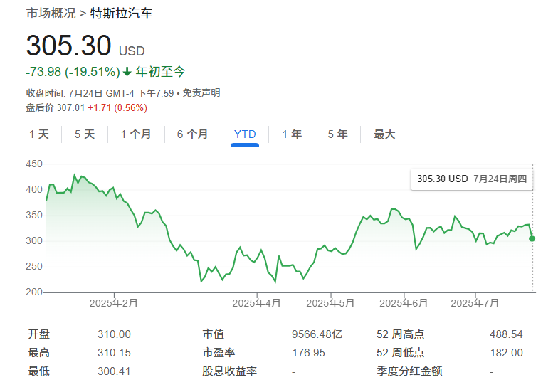Click the YTD tab
Screen dimensions: 558x392
[245, 134]
